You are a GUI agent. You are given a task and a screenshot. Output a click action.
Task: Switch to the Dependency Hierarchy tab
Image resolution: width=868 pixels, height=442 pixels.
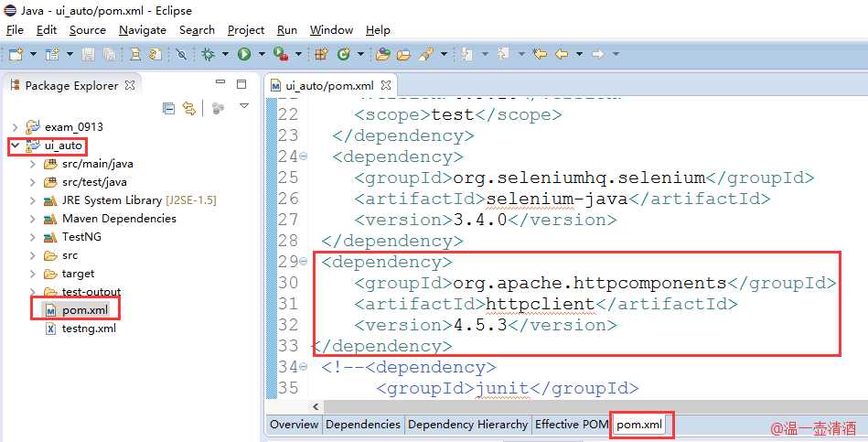point(467,425)
